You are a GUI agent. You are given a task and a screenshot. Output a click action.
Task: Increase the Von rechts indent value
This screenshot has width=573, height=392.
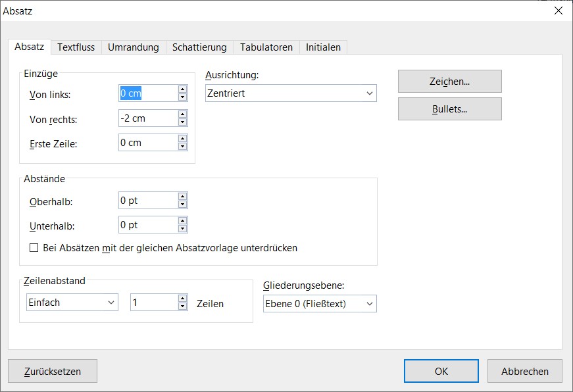pos(182,114)
